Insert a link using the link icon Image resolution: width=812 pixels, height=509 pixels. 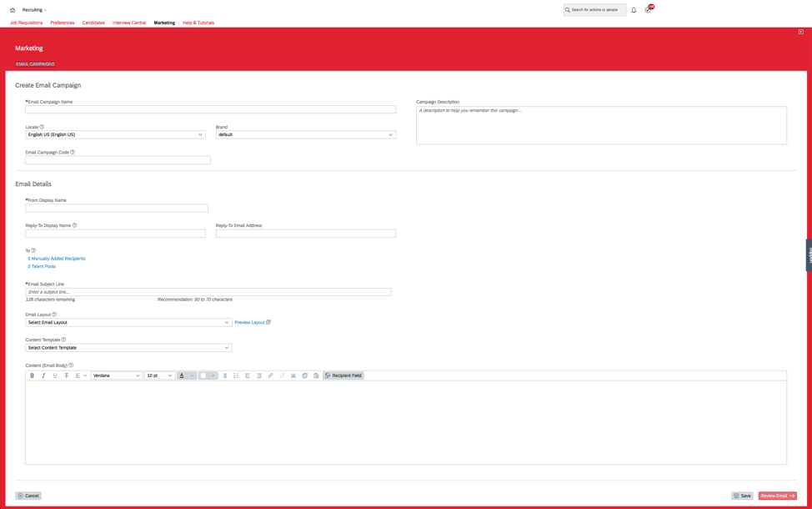(270, 375)
